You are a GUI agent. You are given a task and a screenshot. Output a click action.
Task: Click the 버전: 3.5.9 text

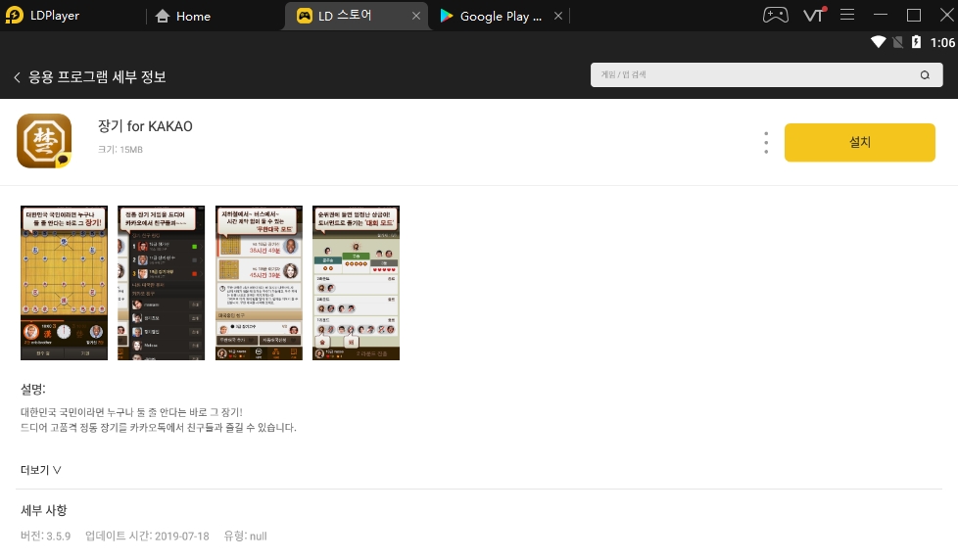point(45,537)
